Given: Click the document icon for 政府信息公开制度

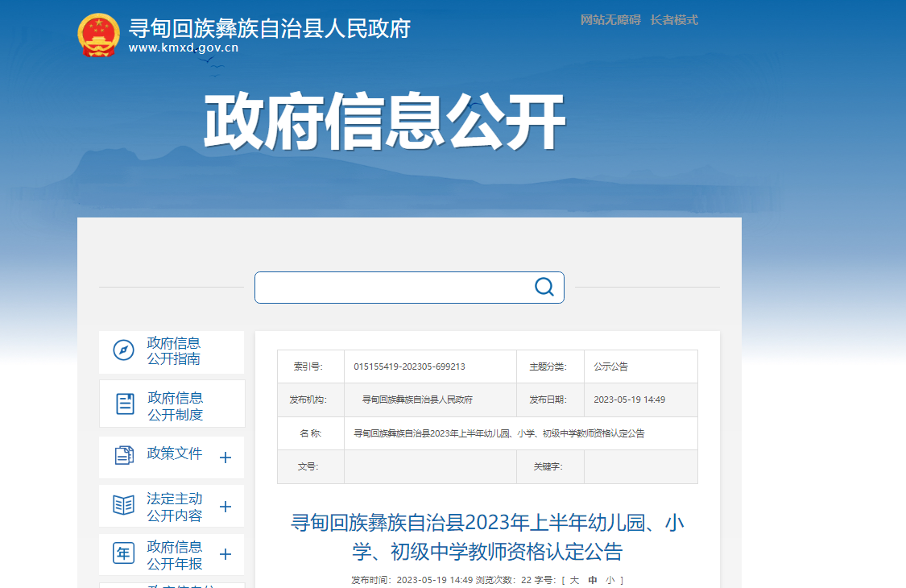Looking at the screenshot, I should coord(125,404).
